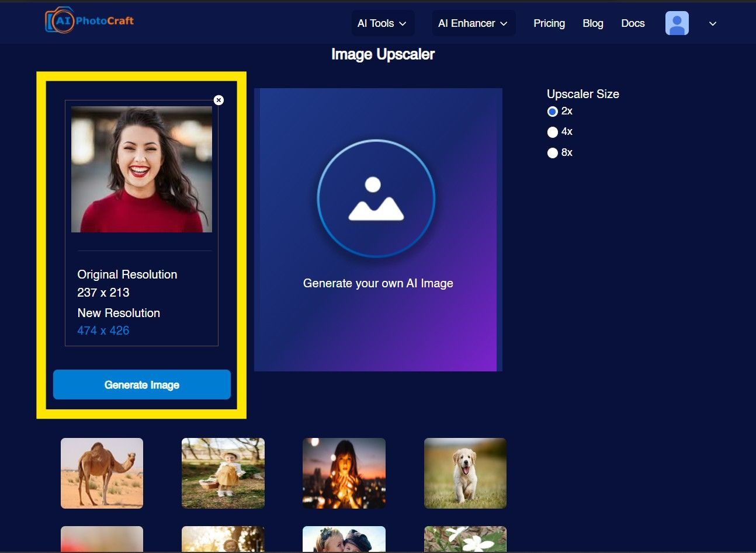The image size is (756, 553).
Task: Open the Blog page
Action: pyautogui.click(x=593, y=23)
